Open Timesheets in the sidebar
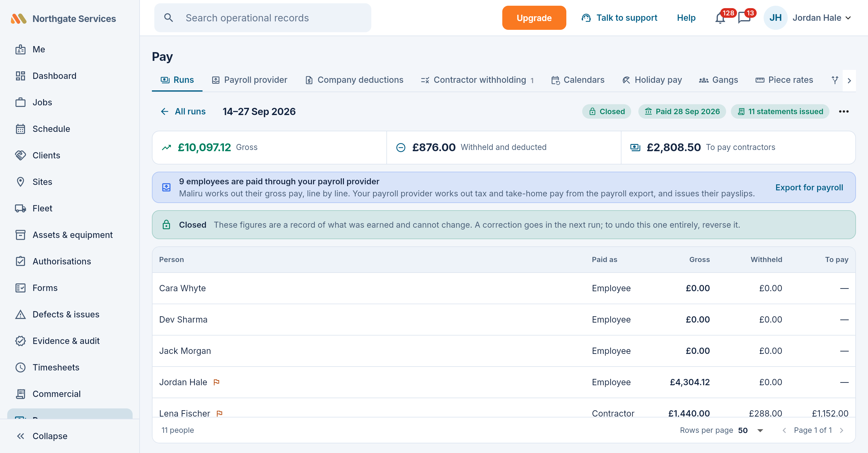Viewport: 868px width, 453px height. pyautogui.click(x=70, y=367)
